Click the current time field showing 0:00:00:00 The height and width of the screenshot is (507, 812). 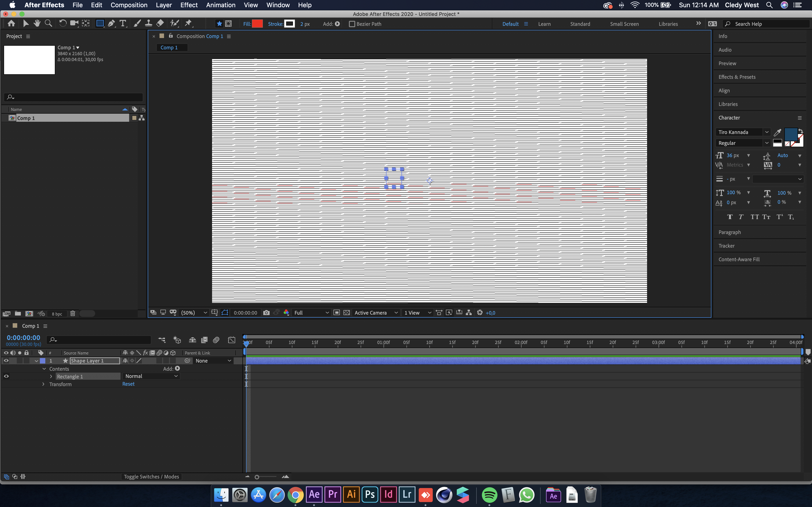(23, 338)
